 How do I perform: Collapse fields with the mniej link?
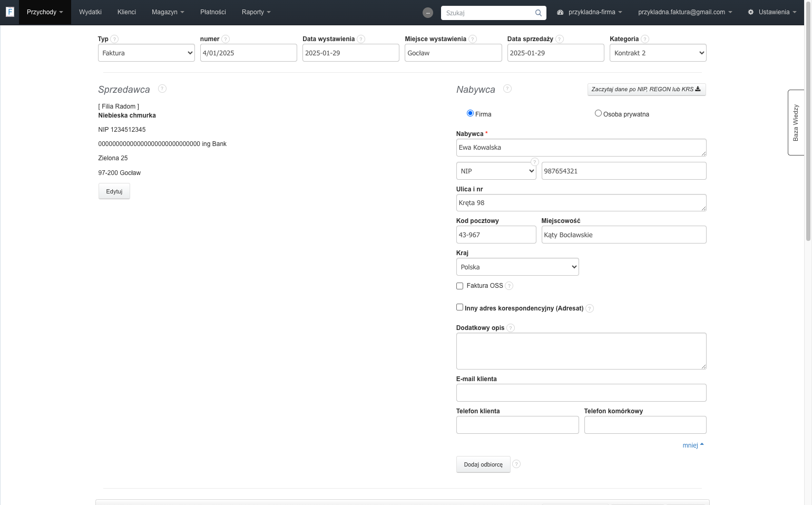[693, 445]
